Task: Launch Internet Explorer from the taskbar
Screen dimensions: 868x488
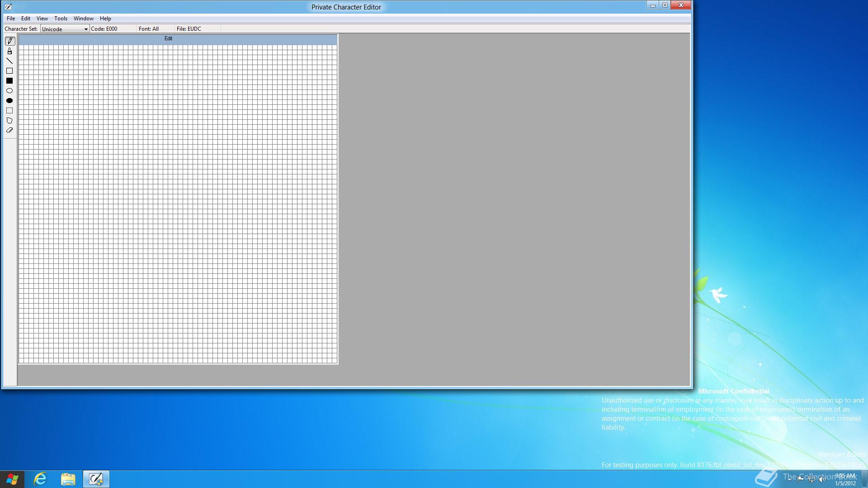Action: coord(40,479)
